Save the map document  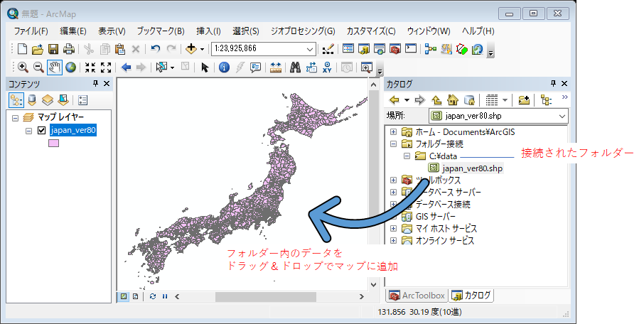point(53,49)
